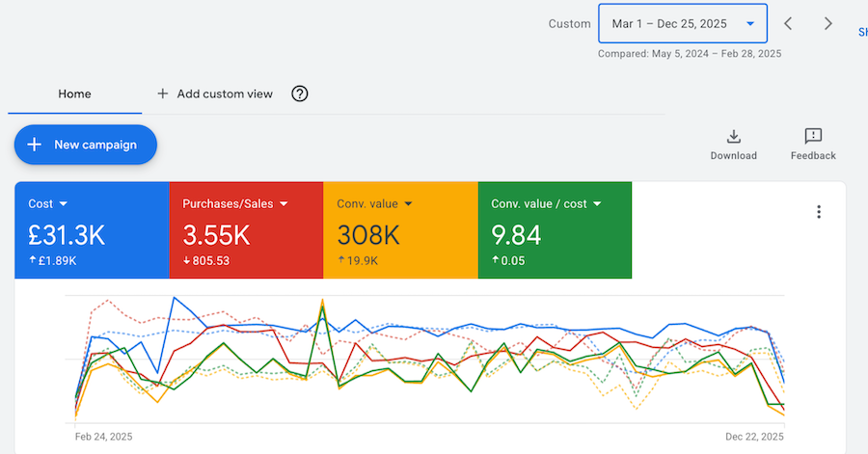This screenshot has width=868, height=454.
Task: Click the help question mark icon
Action: pyautogui.click(x=300, y=93)
